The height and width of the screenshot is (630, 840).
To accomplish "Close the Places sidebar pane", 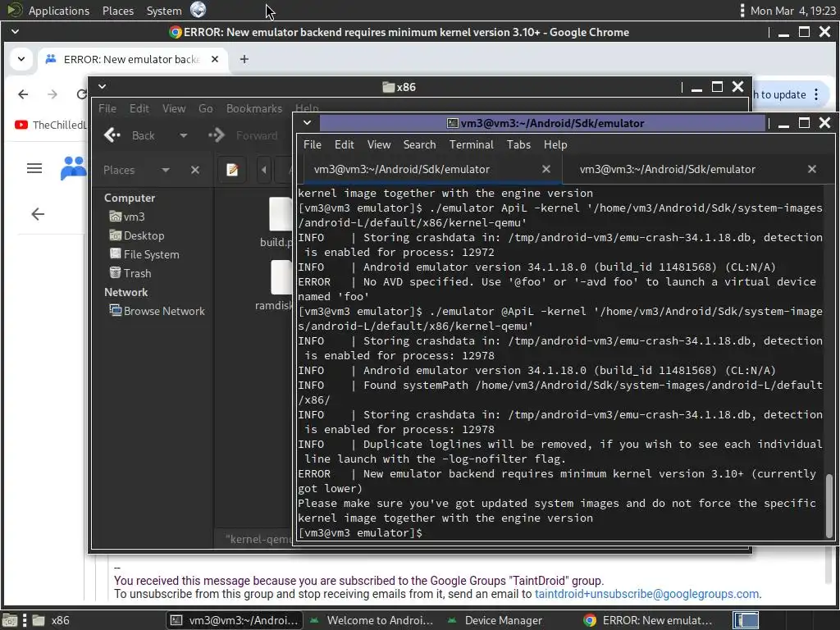I will (195, 170).
